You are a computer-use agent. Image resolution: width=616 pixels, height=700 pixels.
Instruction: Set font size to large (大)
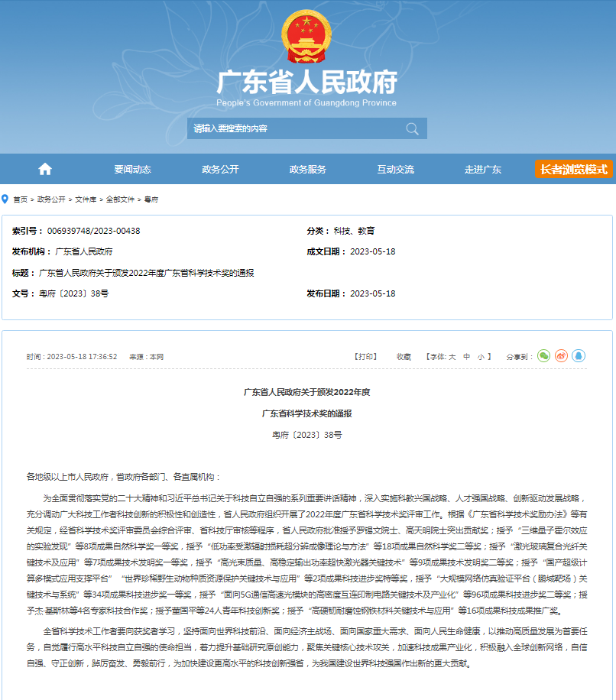pos(452,357)
